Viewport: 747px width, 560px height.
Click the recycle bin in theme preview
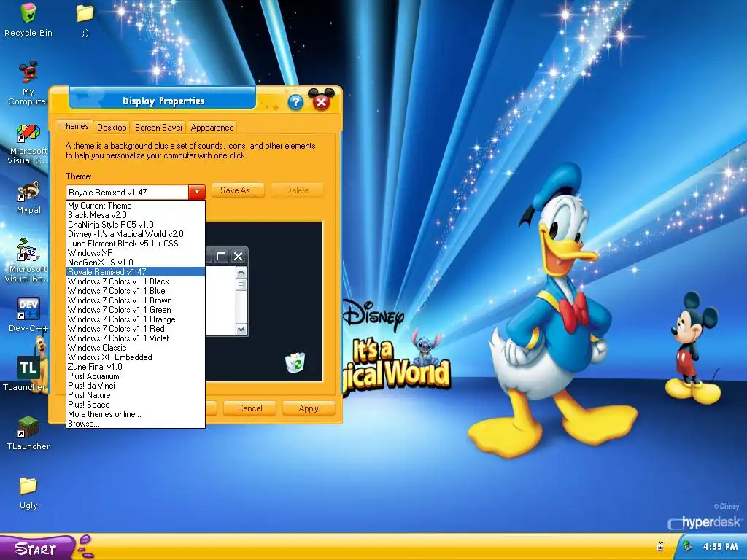coord(295,363)
